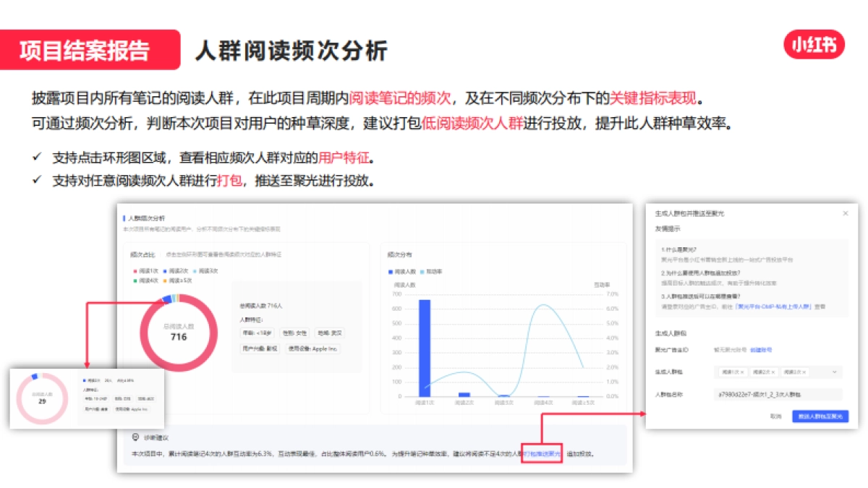Remove 阅读3次 tag using its × icon
The height and width of the screenshot is (488, 868).
802,372
